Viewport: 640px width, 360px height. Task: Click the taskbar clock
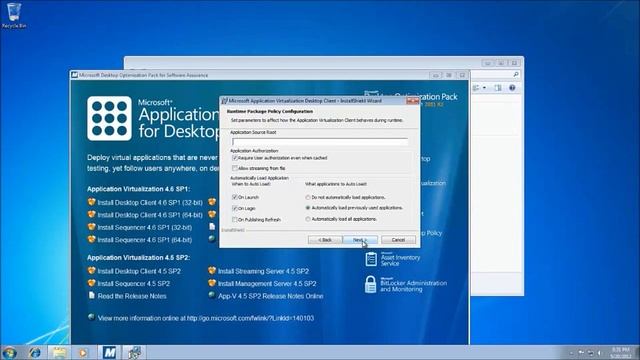click(x=621, y=353)
